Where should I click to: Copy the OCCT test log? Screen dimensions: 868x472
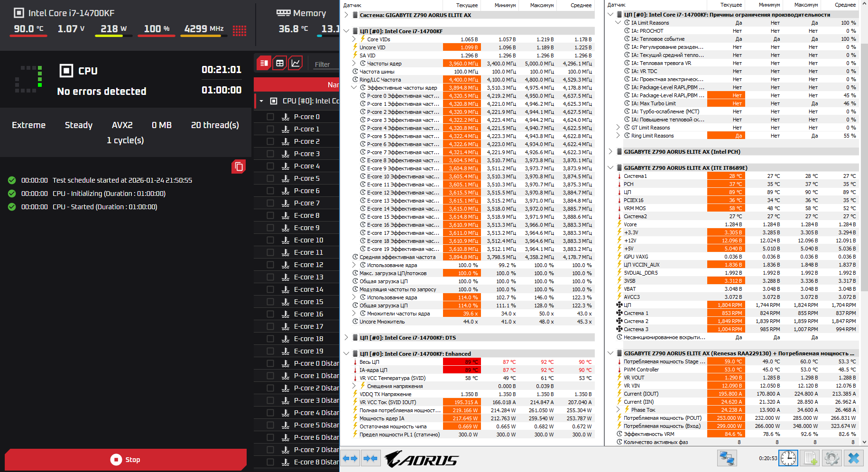[x=239, y=167]
